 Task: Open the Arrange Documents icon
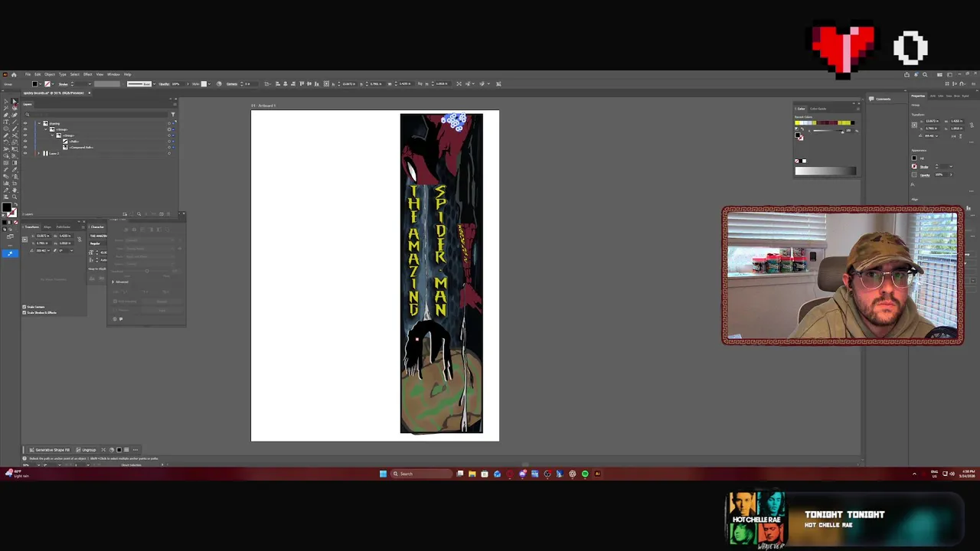[x=939, y=75]
